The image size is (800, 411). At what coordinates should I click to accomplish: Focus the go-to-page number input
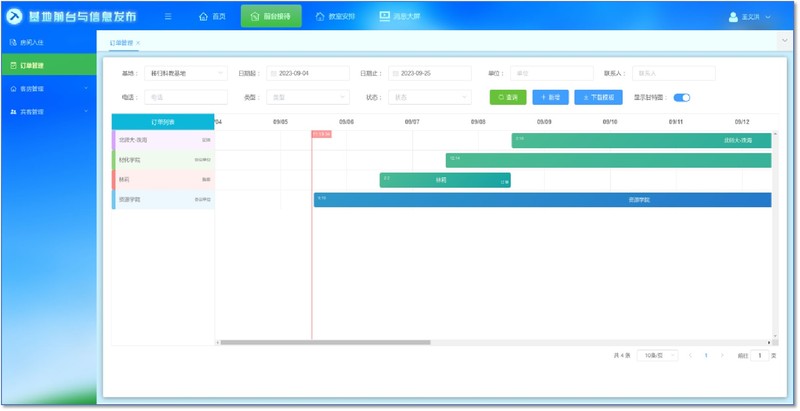(760, 355)
